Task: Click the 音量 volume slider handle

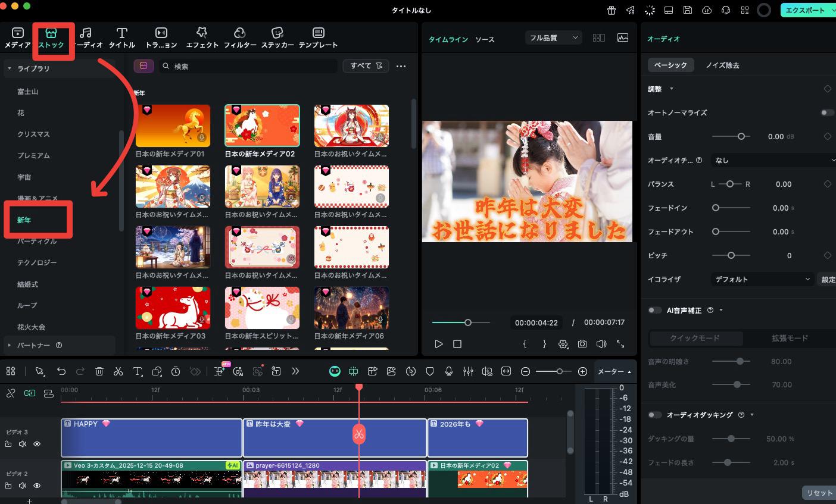Action: (x=741, y=136)
